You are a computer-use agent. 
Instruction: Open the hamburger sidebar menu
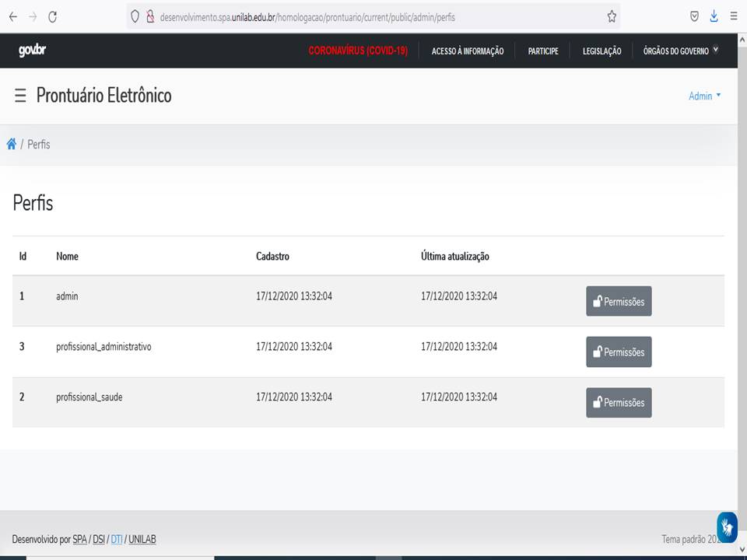[x=20, y=96]
